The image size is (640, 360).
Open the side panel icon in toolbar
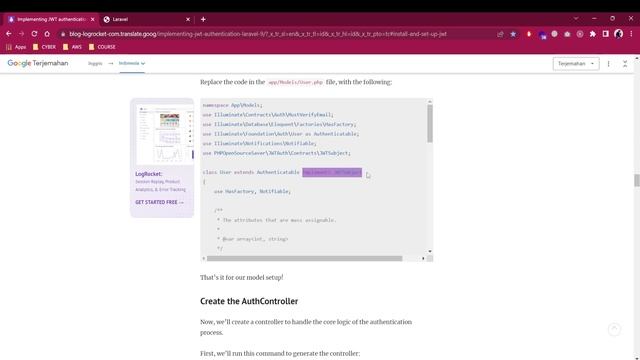coord(606,34)
